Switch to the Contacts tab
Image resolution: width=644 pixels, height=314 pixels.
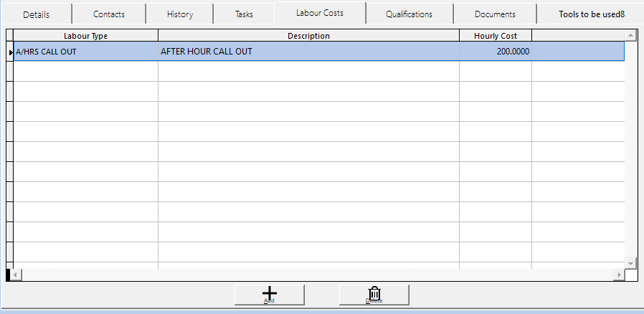click(x=108, y=14)
